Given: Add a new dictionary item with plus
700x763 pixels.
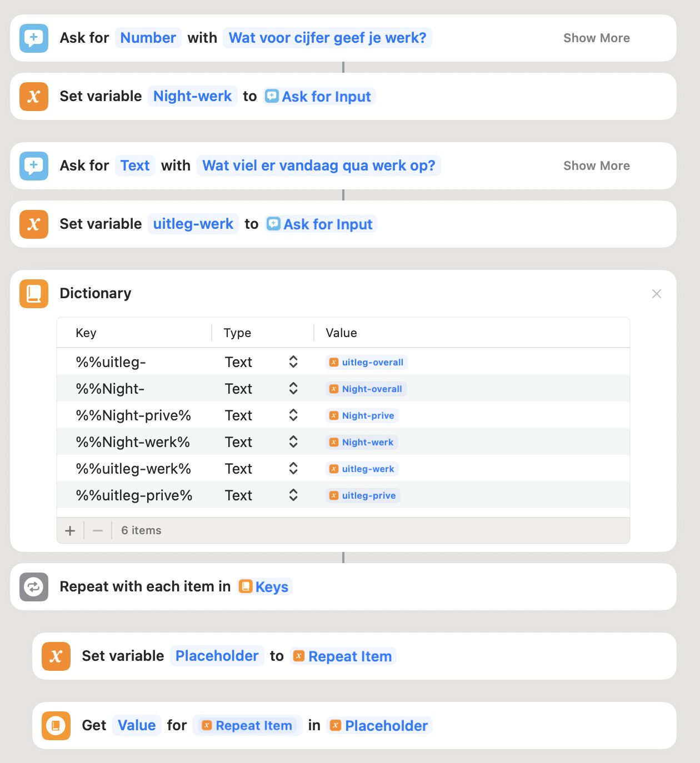Looking at the screenshot, I should tap(70, 531).
